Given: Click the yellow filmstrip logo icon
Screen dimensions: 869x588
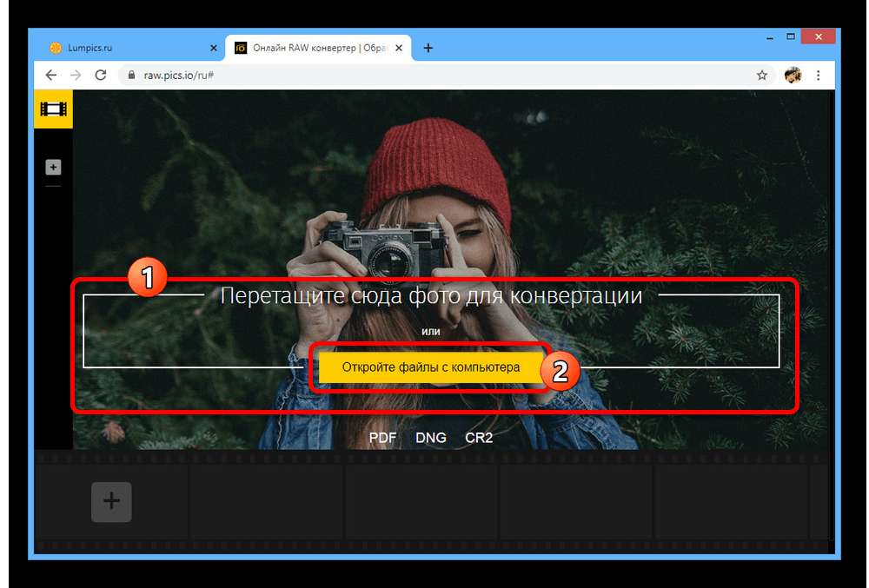Looking at the screenshot, I should [53, 109].
